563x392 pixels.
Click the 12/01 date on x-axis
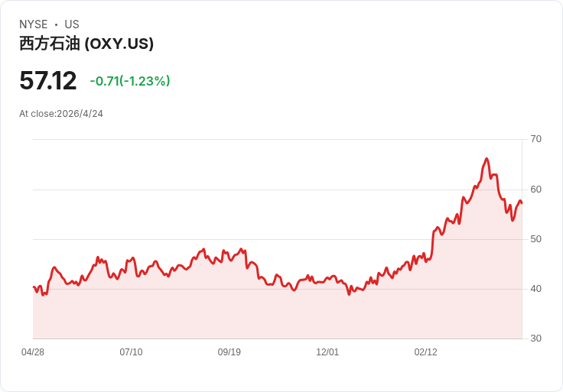(x=327, y=352)
